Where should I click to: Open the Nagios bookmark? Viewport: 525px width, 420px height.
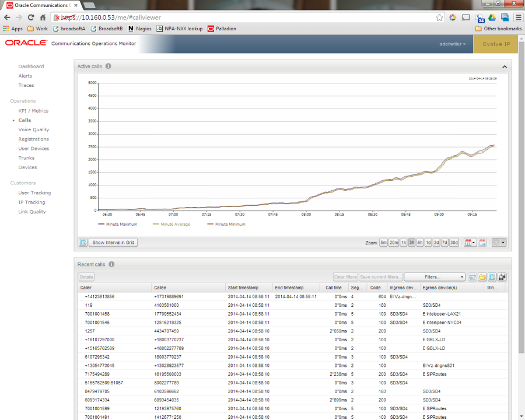tap(140, 29)
